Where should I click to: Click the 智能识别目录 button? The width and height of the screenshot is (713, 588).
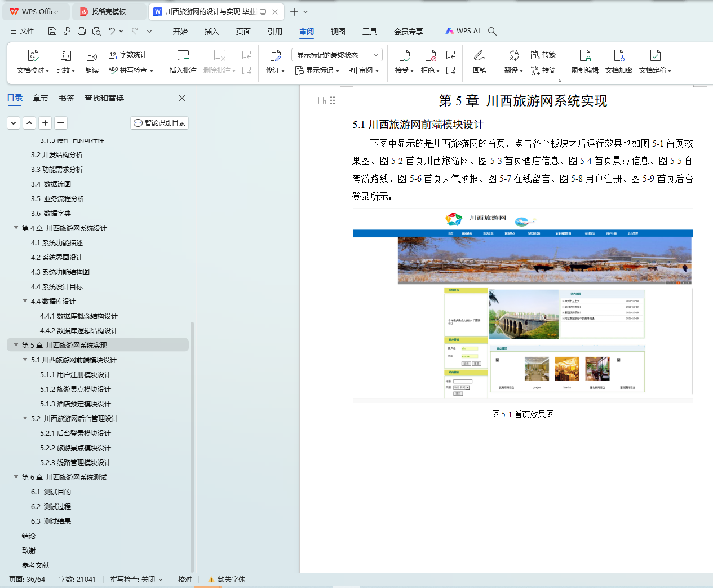pos(160,123)
